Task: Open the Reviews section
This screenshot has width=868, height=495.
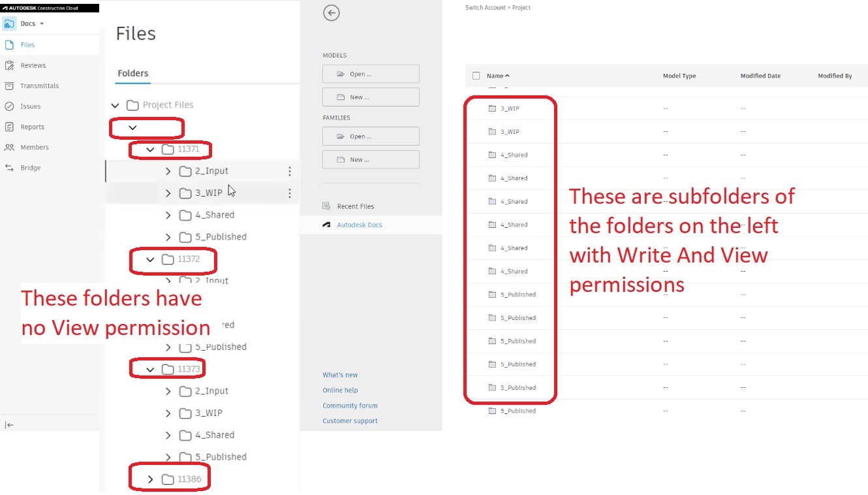Action: pyautogui.click(x=32, y=65)
